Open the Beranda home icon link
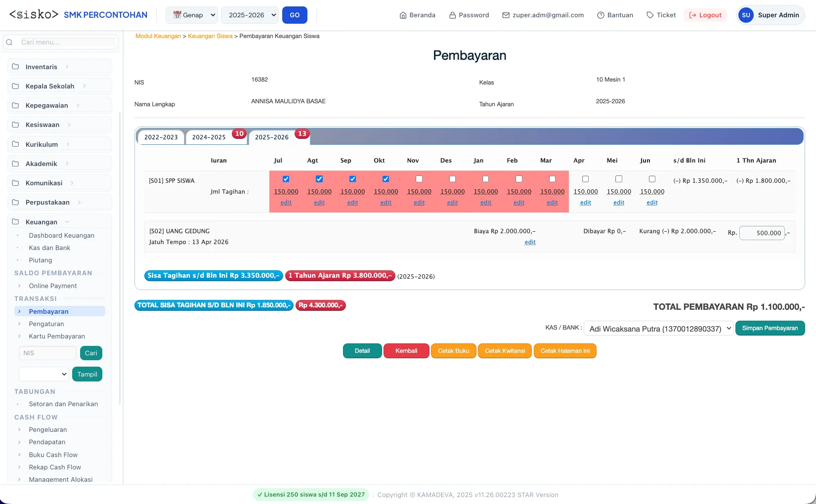The image size is (816, 504). pyautogui.click(x=403, y=15)
